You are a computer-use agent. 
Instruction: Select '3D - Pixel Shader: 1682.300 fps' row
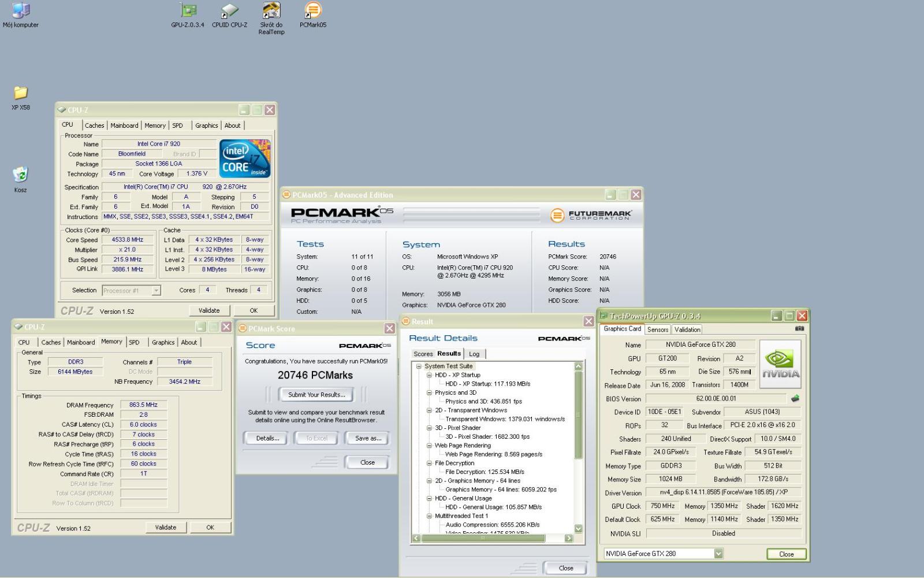tap(487, 436)
